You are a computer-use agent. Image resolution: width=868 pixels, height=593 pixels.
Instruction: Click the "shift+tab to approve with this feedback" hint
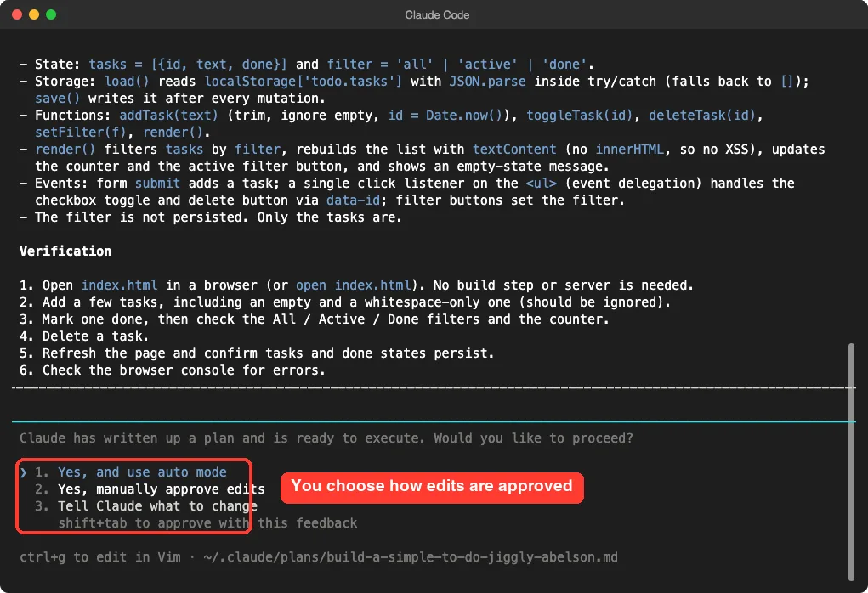pos(207,523)
